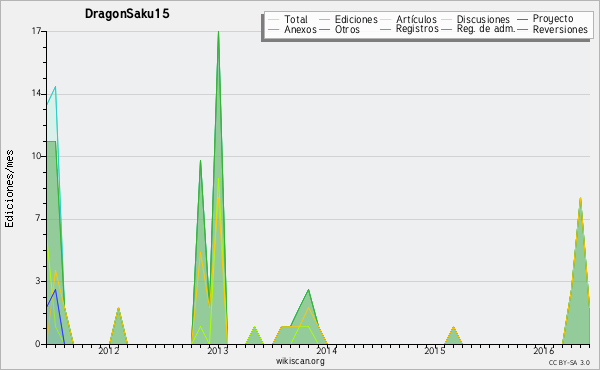Select the Proyecto legend entry
600x370 pixels.
tap(553, 18)
